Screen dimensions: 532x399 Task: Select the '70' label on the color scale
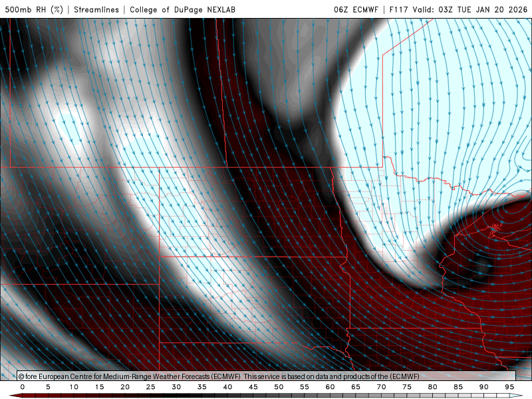click(x=381, y=387)
